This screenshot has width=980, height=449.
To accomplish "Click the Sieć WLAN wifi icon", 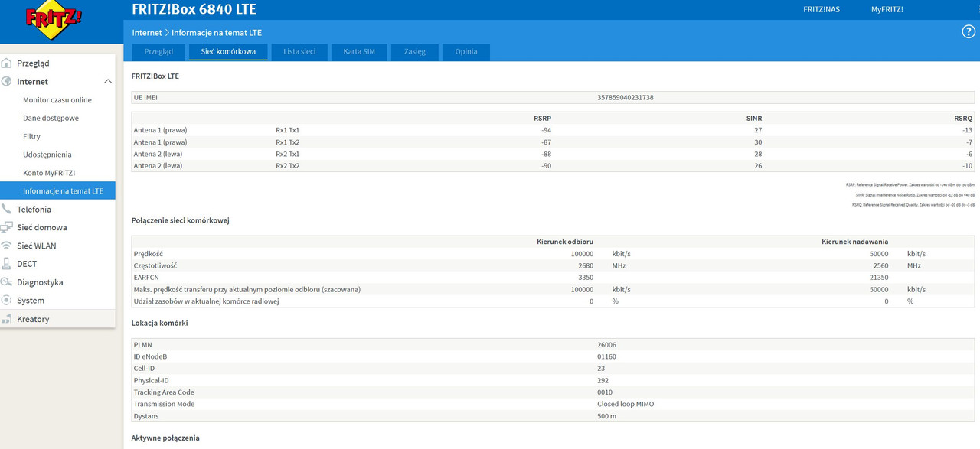I will [x=7, y=246].
